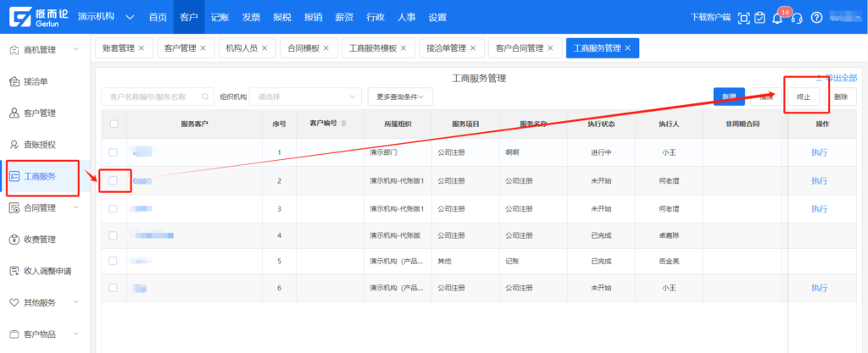The image size is (868, 353).
Task: Close the 客户合同管理 tab
Action: (550, 48)
